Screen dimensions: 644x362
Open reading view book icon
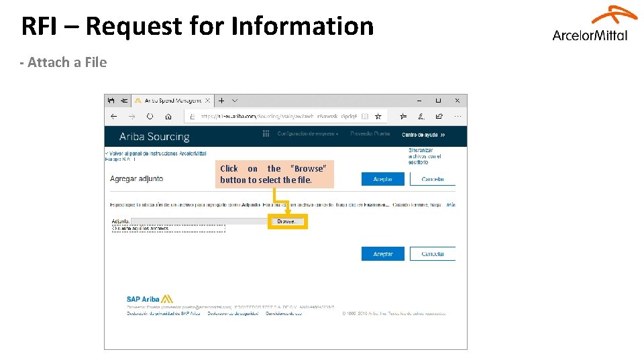click(365, 117)
